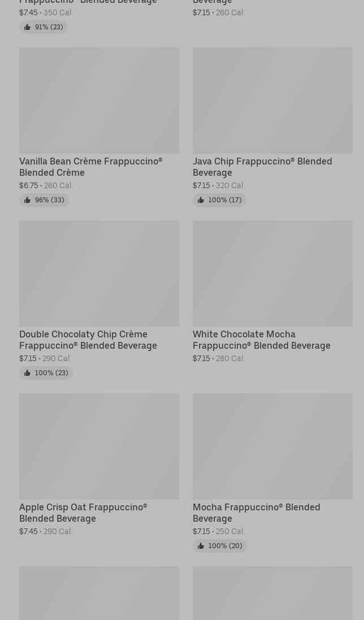Viewport: 364px width, 620px height.
Task: Open Vanilla Bean Crème Frappuccino product image
Action: pos(99,100)
